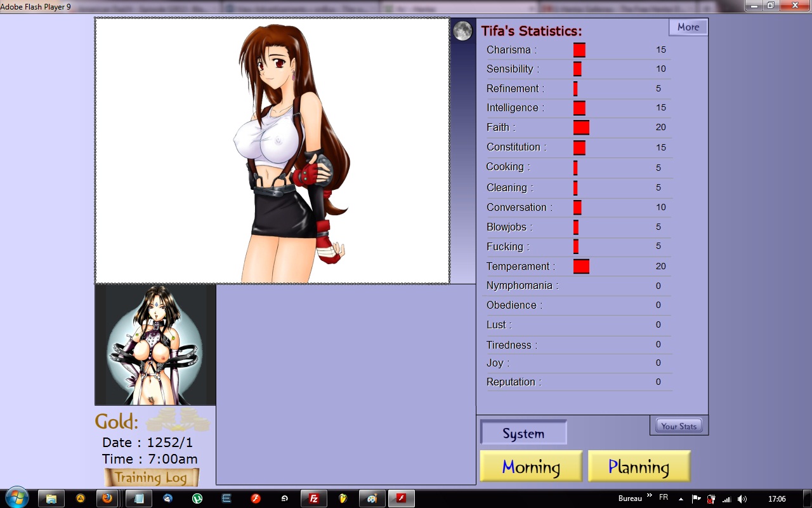The width and height of the screenshot is (812, 508).
Task: Click the main character portrait image
Action: 272,150
